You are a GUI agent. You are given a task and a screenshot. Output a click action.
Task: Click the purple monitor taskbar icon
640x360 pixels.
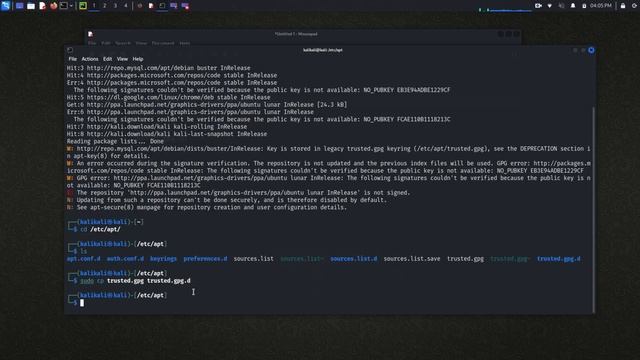pos(173,6)
